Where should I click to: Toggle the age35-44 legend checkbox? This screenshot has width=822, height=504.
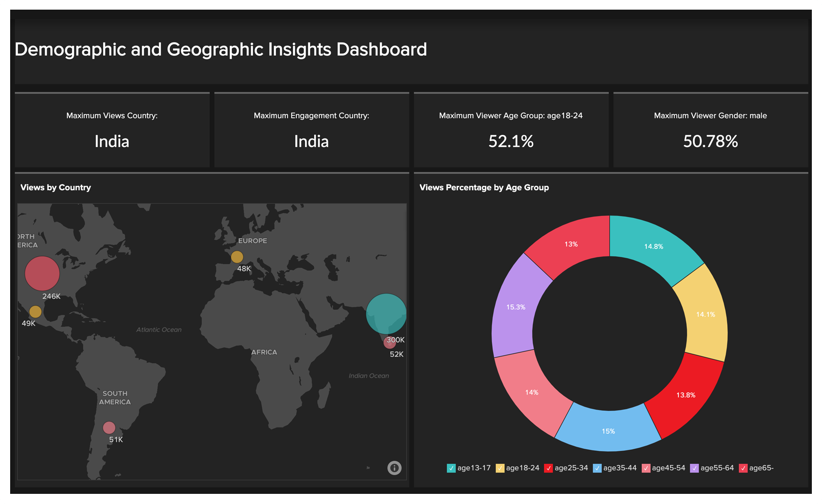coord(597,468)
